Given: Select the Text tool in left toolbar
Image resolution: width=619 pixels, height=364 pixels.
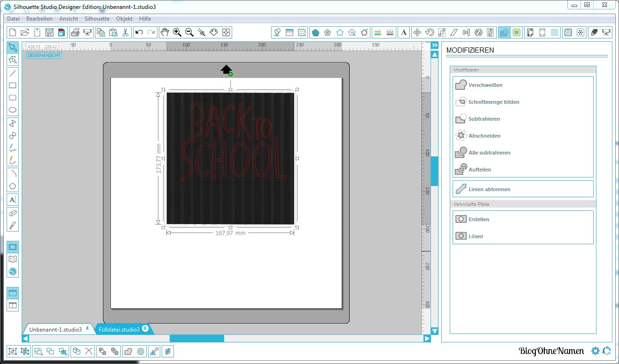Looking at the screenshot, I should [13, 199].
